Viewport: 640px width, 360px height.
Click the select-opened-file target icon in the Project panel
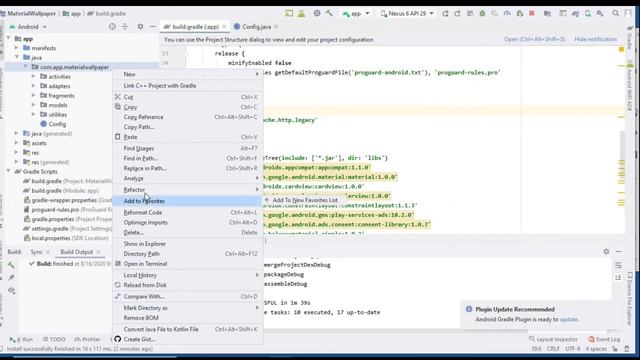(x=112, y=27)
